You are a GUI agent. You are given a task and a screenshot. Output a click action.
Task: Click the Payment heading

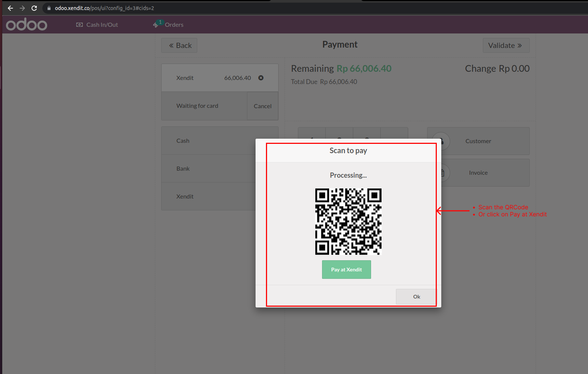(x=340, y=45)
